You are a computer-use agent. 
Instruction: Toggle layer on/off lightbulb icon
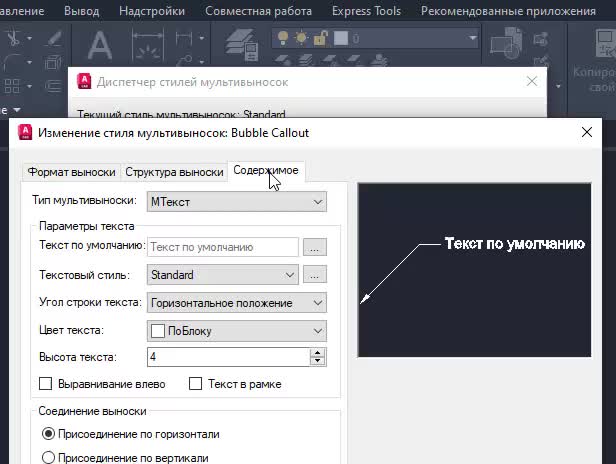[x=283, y=38]
